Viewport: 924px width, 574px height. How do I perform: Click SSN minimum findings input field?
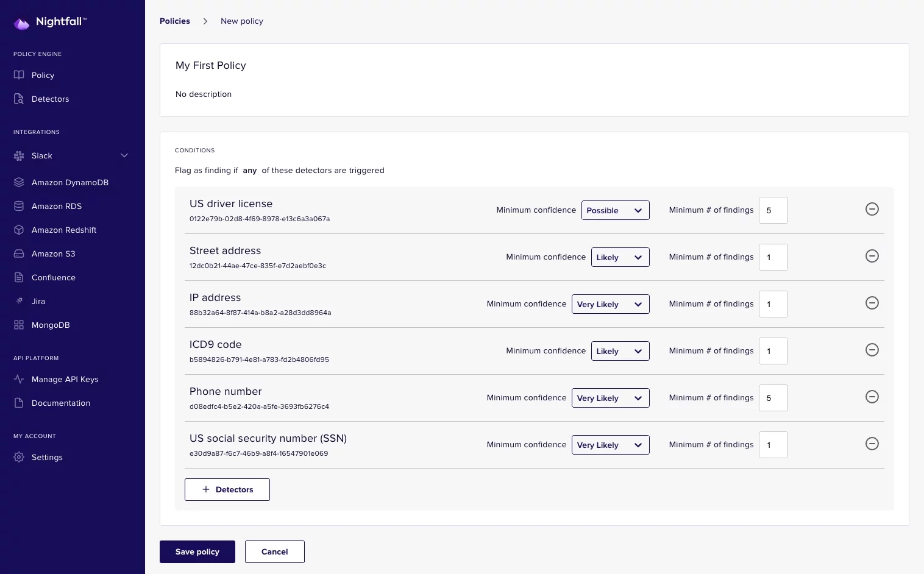click(773, 445)
